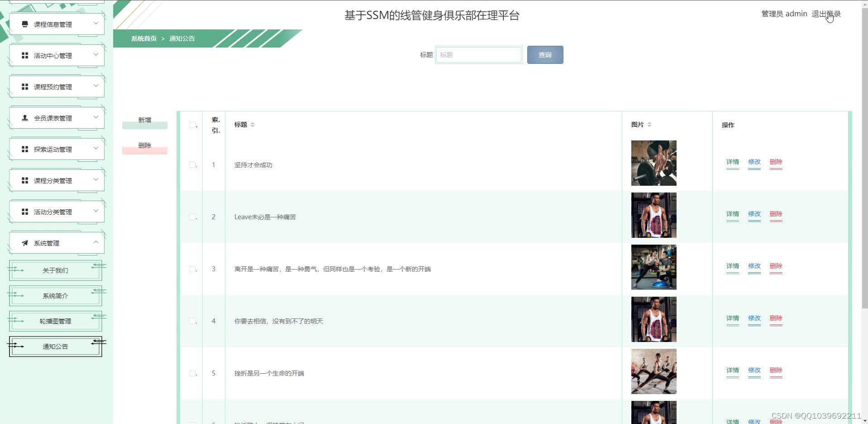Click 退出登录 to log out
This screenshot has height=424, width=868.
(826, 14)
